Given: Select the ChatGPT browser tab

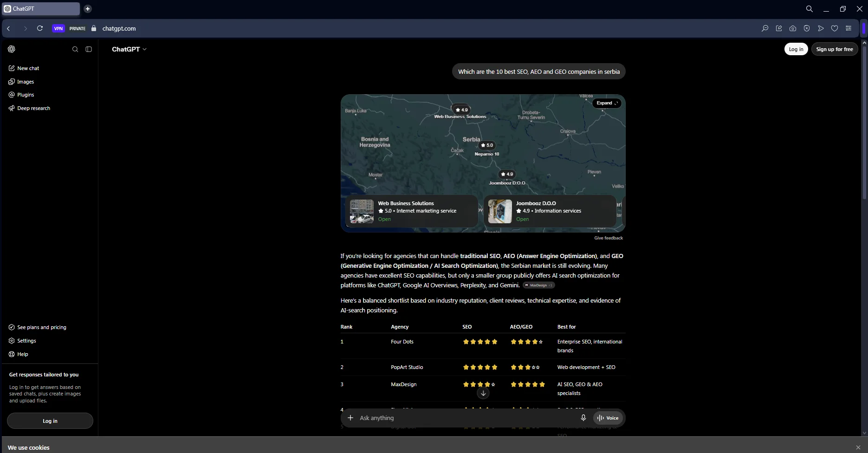Looking at the screenshot, I should click(x=41, y=9).
